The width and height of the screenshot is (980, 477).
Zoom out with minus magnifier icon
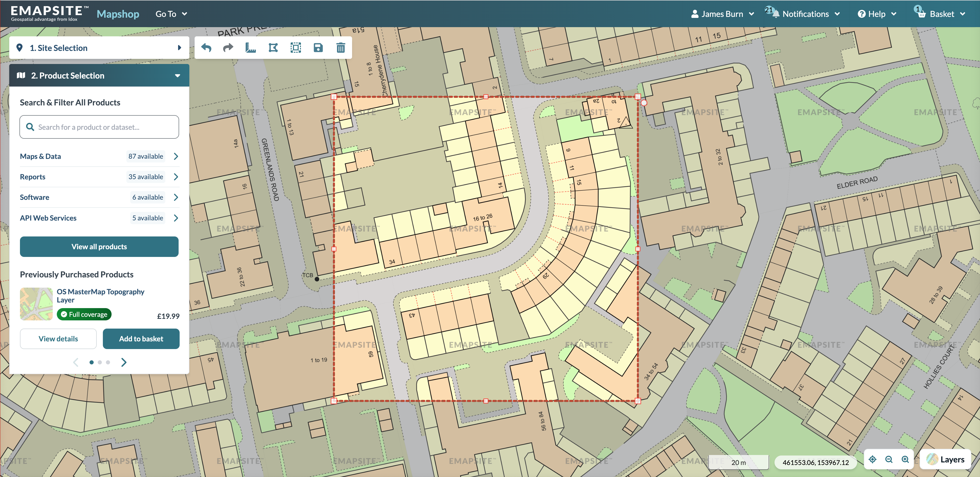pyautogui.click(x=889, y=460)
